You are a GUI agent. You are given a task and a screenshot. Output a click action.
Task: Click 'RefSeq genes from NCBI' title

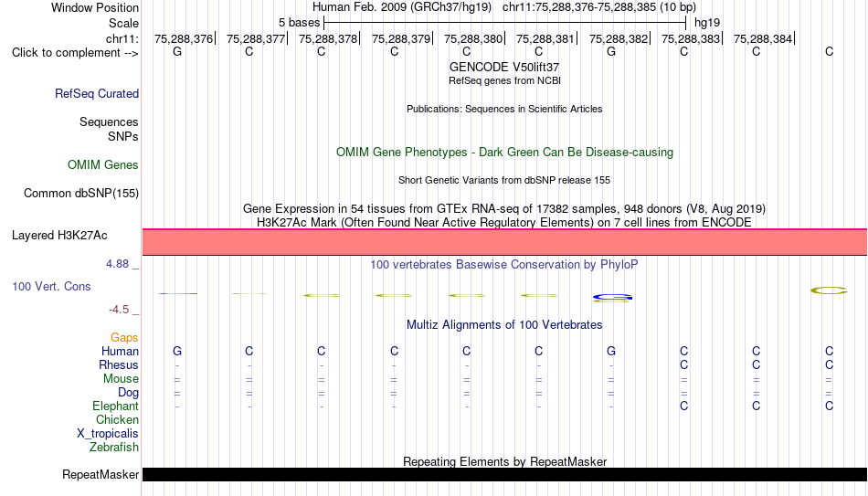pos(504,80)
